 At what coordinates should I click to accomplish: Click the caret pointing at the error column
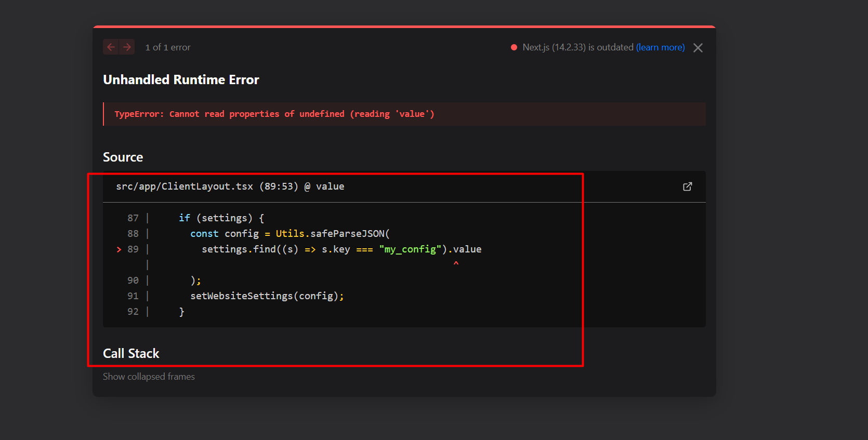pyautogui.click(x=456, y=264)
